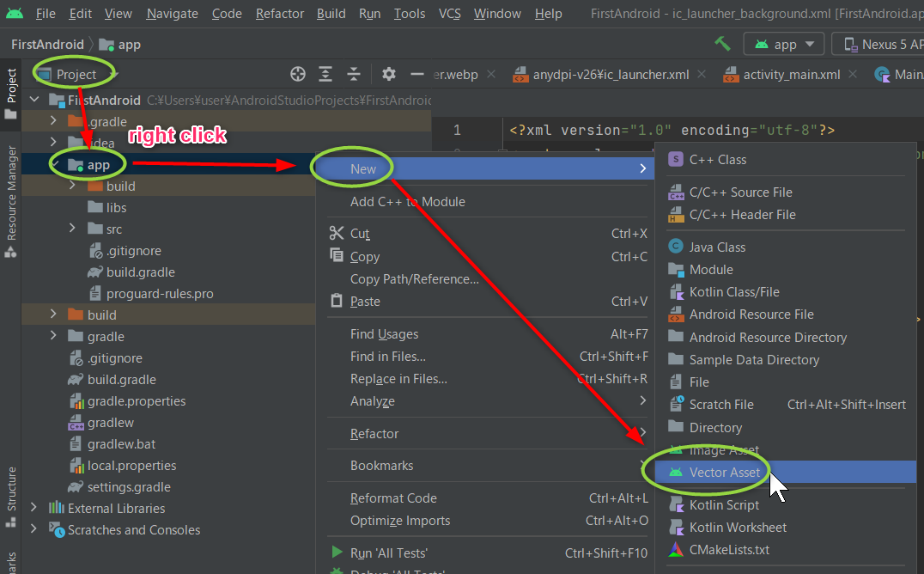Viewport: 924px width, 574px height.
Task: Collapse the FirstAndroid root node
Action: [x=34, y=99]
